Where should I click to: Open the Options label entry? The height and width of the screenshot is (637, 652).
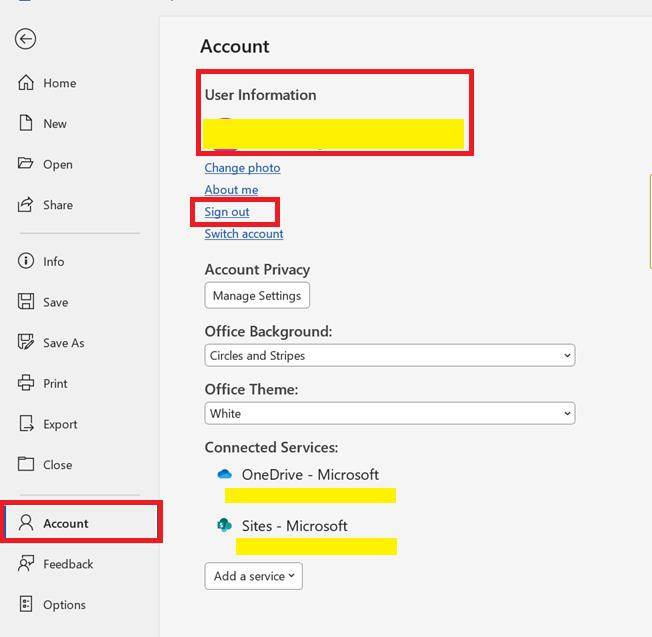[x=64, y=605]
